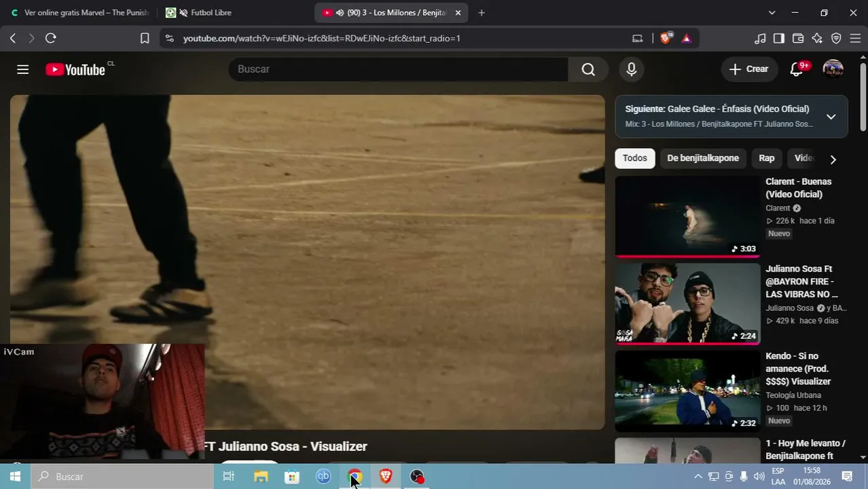Open Brave Rewards triangle icon

[687, 38]
